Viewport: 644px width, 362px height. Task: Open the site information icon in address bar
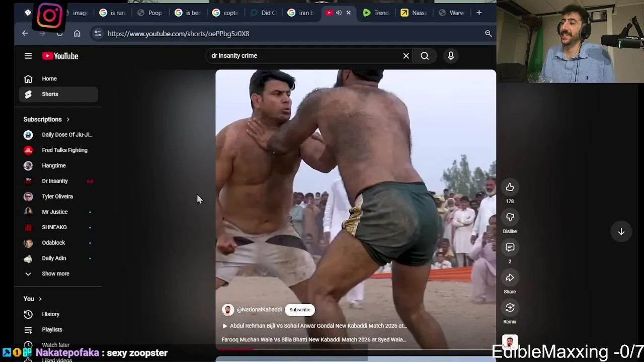98,34
